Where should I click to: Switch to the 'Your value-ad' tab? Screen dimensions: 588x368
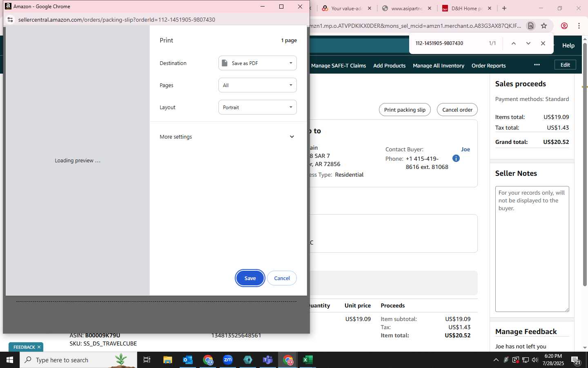[347, 8]
